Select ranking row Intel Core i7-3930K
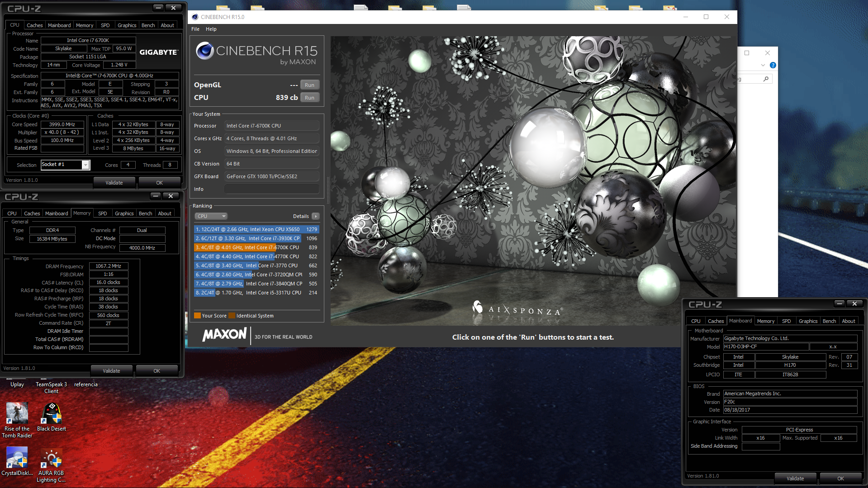This screenshot has width=868, height=488. 256,238
